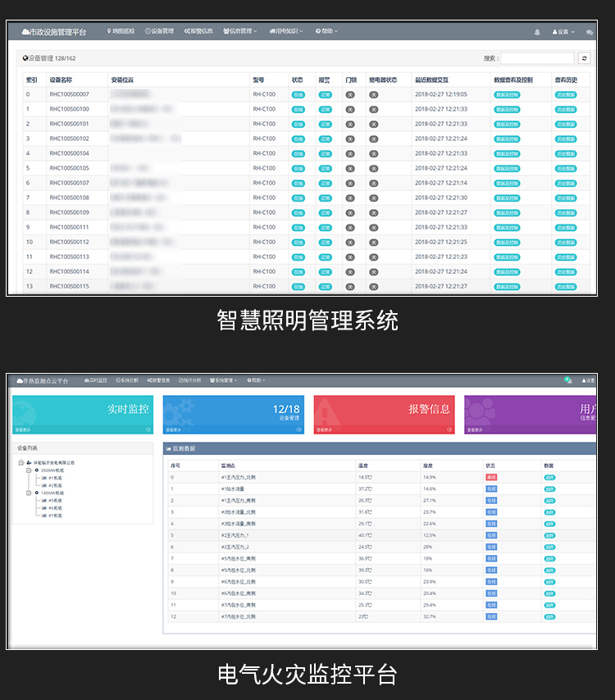615x700 pixels.
Task: Toggle the 门锁 switch for RHC100S00007
Action: (350, 94)
